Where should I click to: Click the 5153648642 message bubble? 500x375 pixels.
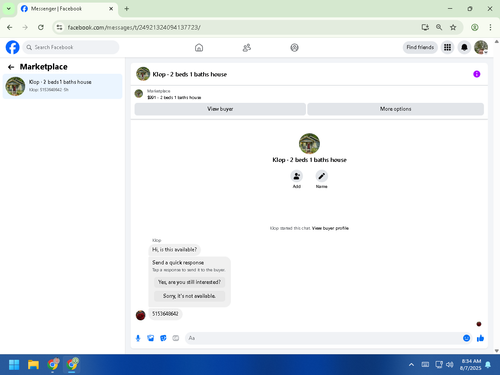point(165,314)
